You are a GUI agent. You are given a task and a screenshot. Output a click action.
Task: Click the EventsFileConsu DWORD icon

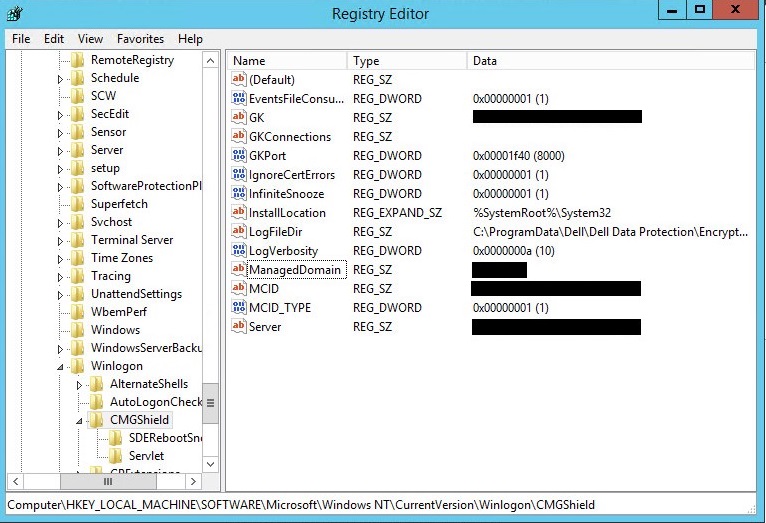pos(238,98)
